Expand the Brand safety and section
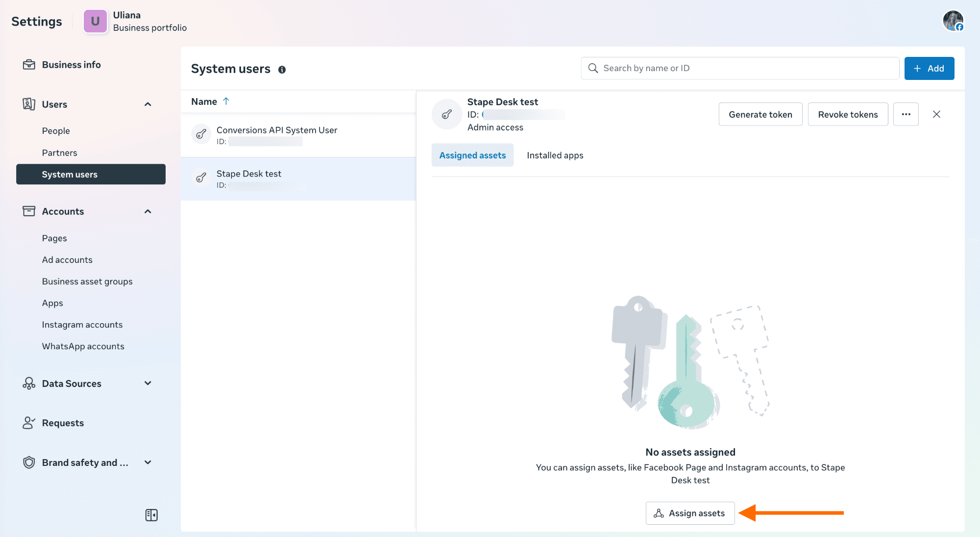Viewport: 980px width, 537px height. [147, 462]
